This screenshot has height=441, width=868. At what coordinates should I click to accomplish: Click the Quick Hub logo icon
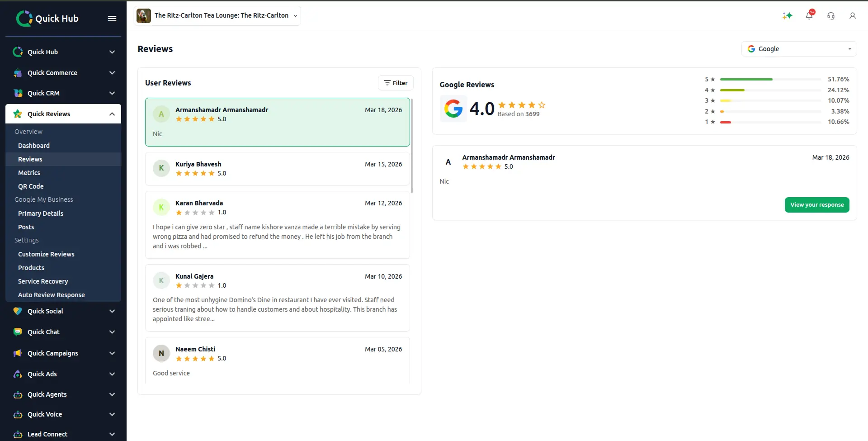tap(24, 19)
